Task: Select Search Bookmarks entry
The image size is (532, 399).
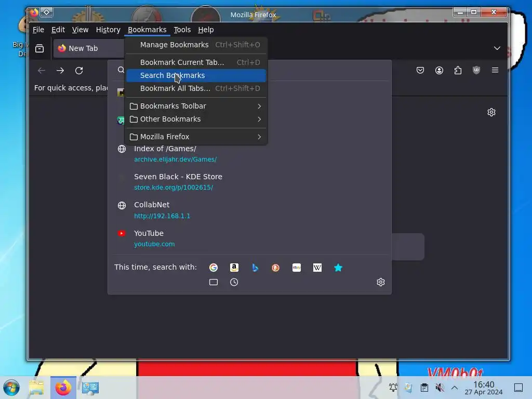Action: [x=196, y=75]
